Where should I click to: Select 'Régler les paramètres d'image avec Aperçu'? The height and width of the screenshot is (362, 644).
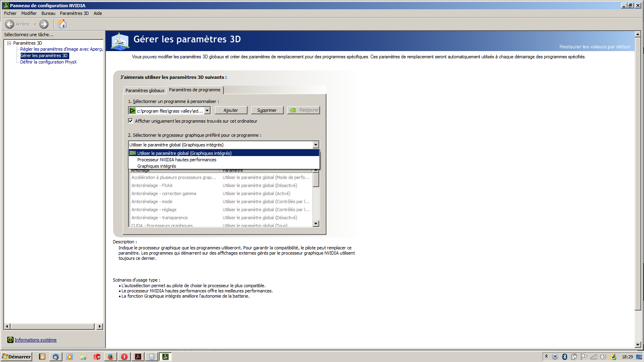[62, 49]
